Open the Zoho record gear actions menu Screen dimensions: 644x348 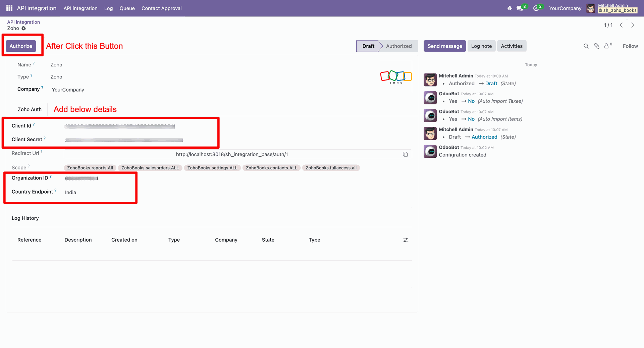pyautogui.click(x=24, y=28)
